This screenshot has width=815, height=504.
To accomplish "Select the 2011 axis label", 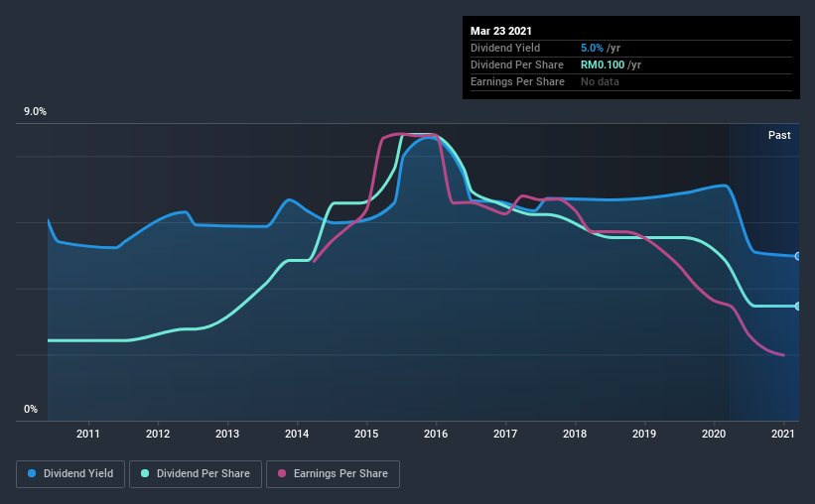I will click(88, 434).
